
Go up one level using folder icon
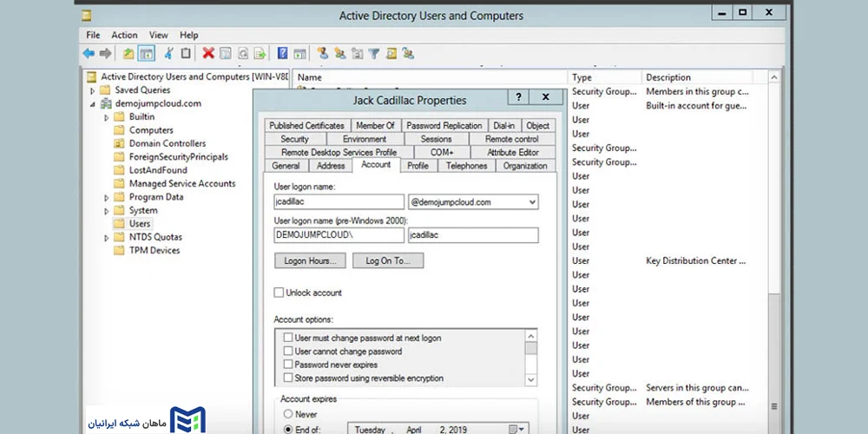click(128, 53)
